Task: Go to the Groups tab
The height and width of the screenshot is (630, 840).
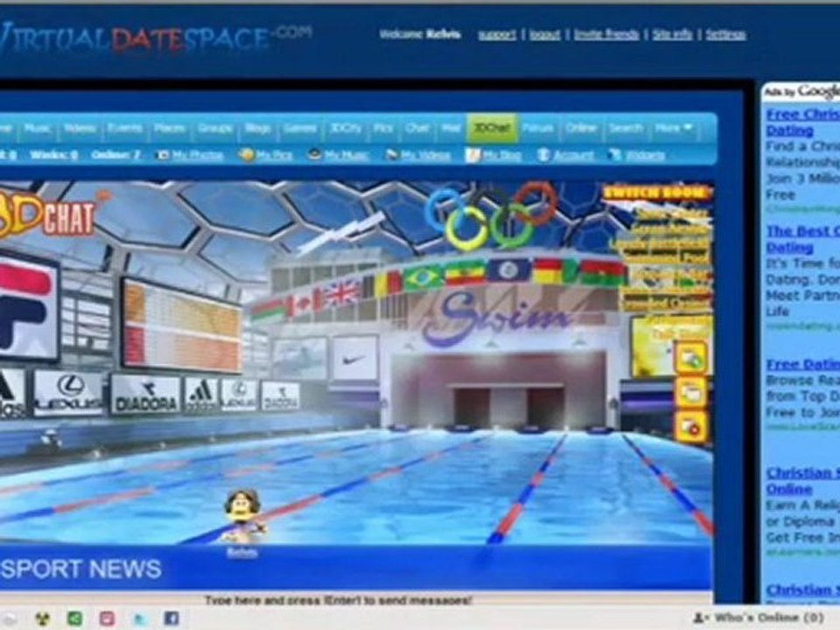Action: 215,128
